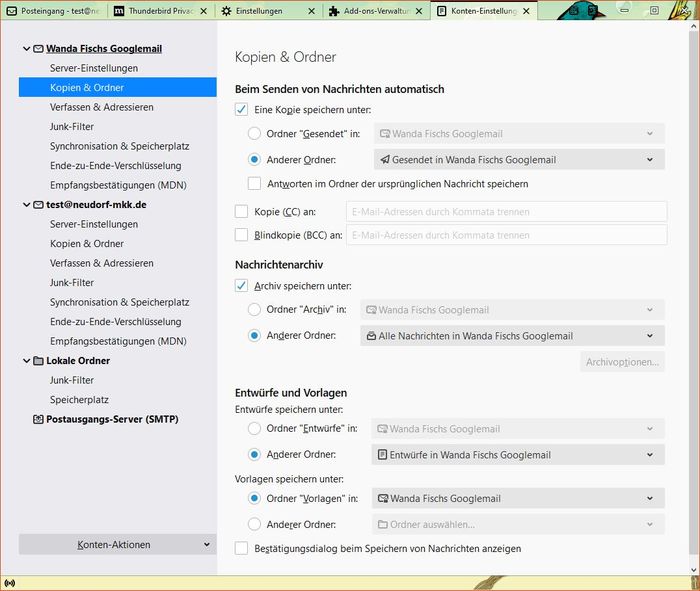
Task: Click the puzzle piece icon on Add-ons tab
Action: pyautogui.click(x=335, y=11)
